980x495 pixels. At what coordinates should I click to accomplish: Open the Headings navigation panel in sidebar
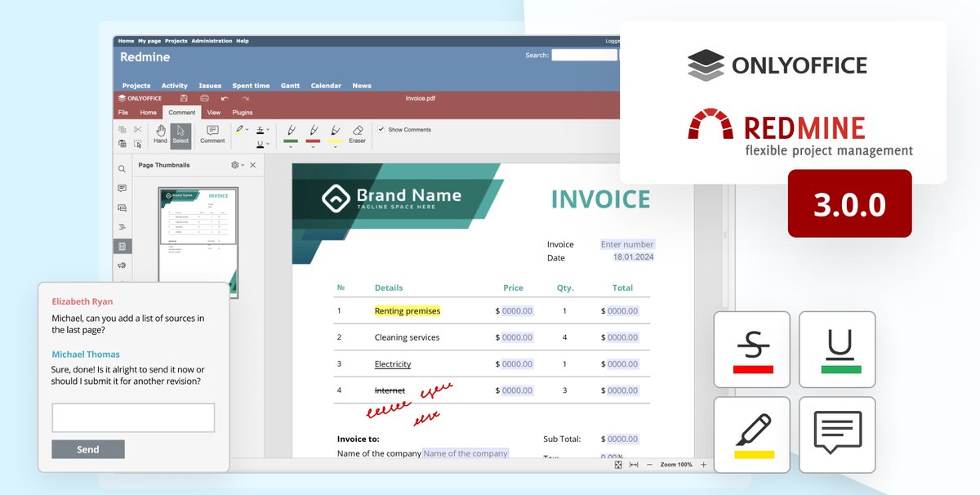tap(122, 227)
